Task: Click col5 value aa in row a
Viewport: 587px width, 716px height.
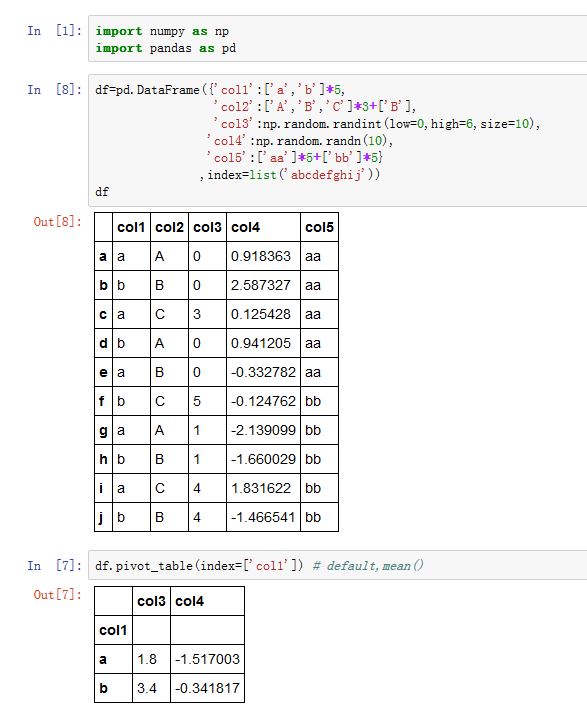Action: tap(313, 256)
